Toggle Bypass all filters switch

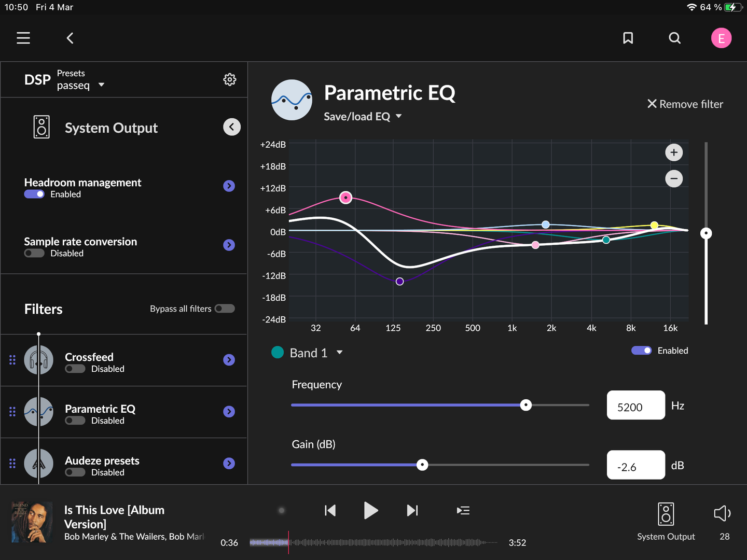pos(225,309)
